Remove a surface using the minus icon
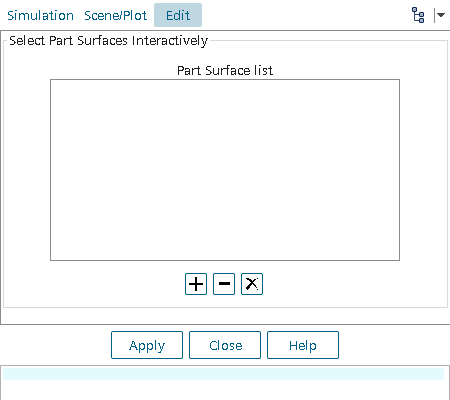The width and height of the screenshot is (450, 400). point(224,284)
